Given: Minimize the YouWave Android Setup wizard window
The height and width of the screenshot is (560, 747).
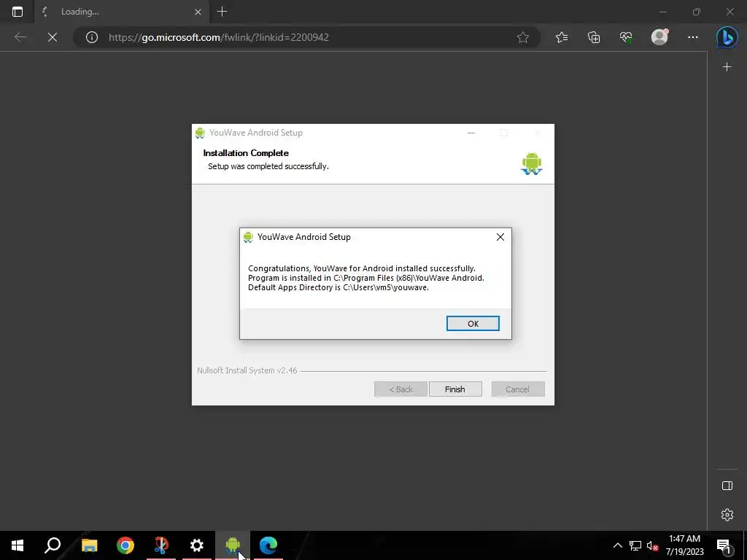Looking at the screenshot, I should (x=471, y=133).
